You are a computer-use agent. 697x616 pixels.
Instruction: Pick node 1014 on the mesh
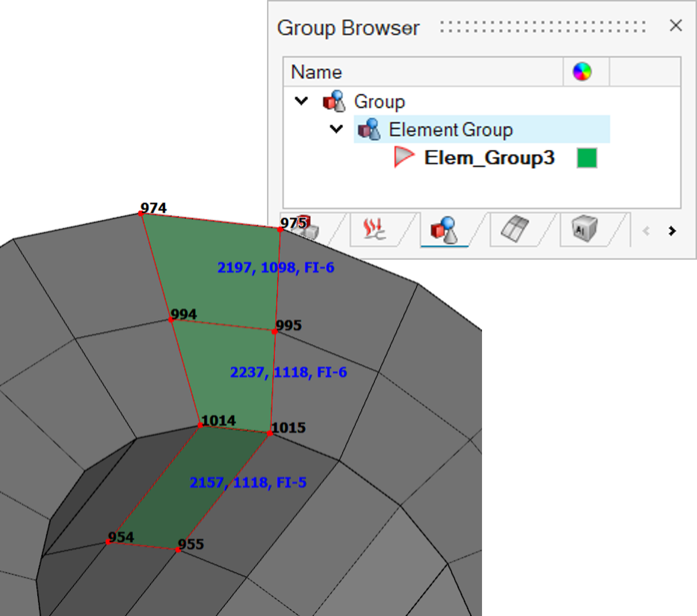click(200, 425)
